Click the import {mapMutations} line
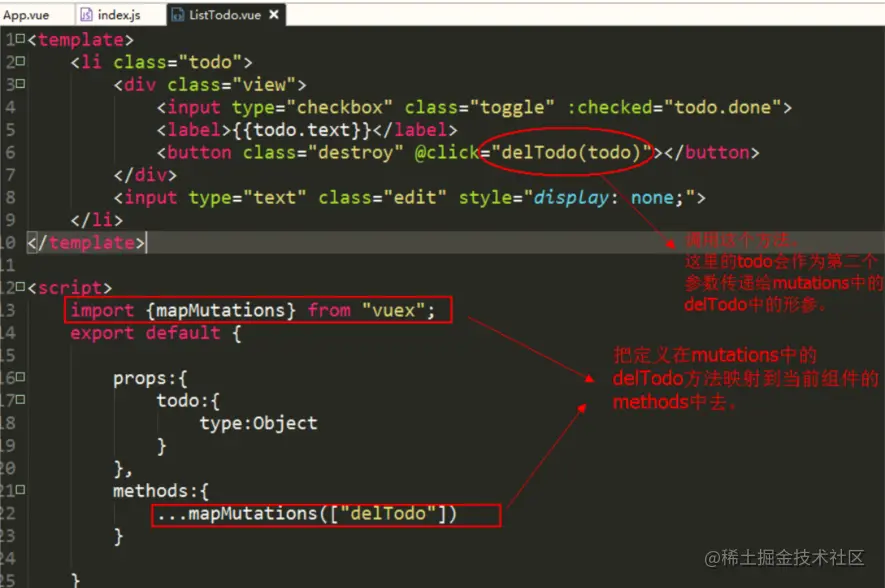Image resolution: width=885 pixels, height=588 pixels. pos(253,310)
